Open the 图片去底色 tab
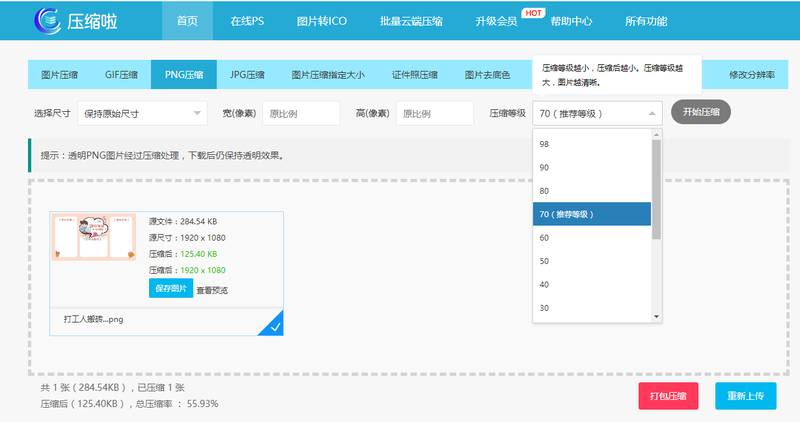 click(487, 75)
